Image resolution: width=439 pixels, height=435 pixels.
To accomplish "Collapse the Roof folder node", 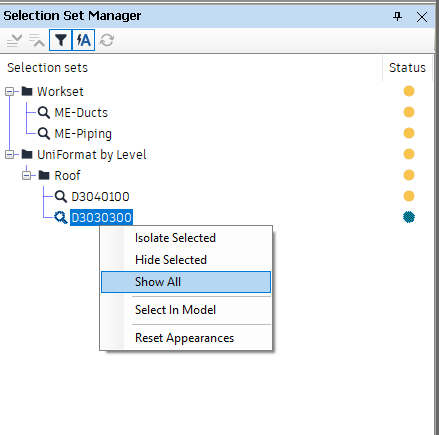I will click(x=26, y=175).
